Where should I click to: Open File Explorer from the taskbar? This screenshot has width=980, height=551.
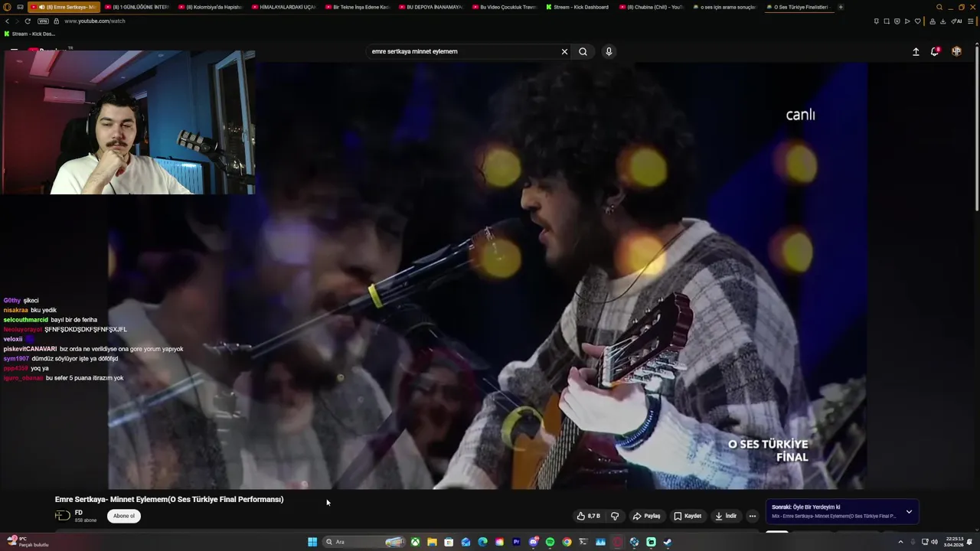pyautogui.click(x=432, y=542)
